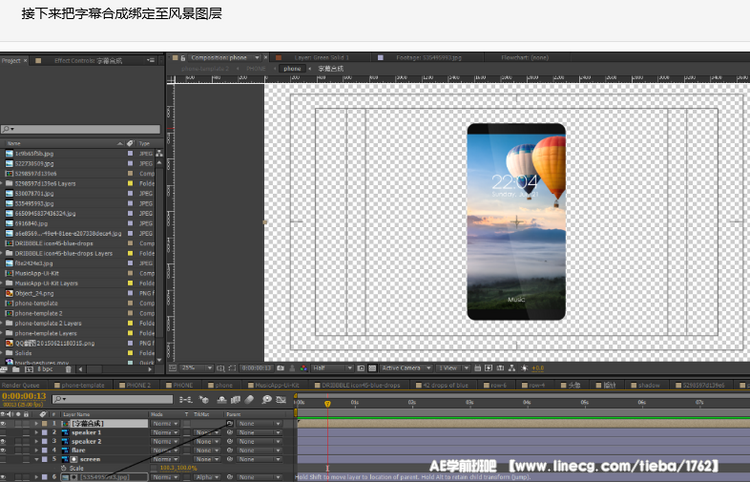Toggle Region of Interest icon
The height and width of the screenshot is (482, 750).
[361, 368]
